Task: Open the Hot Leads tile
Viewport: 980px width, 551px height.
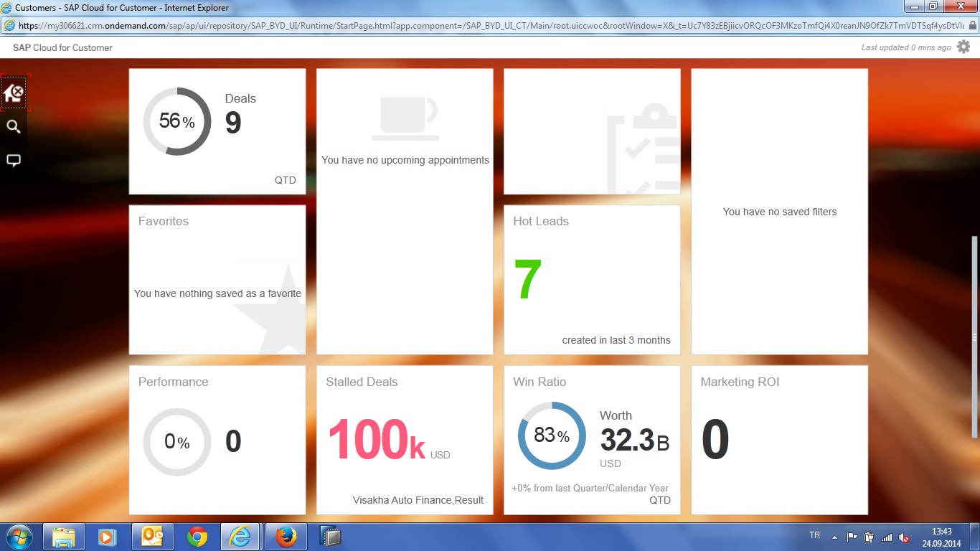Action: coord(592,280)
